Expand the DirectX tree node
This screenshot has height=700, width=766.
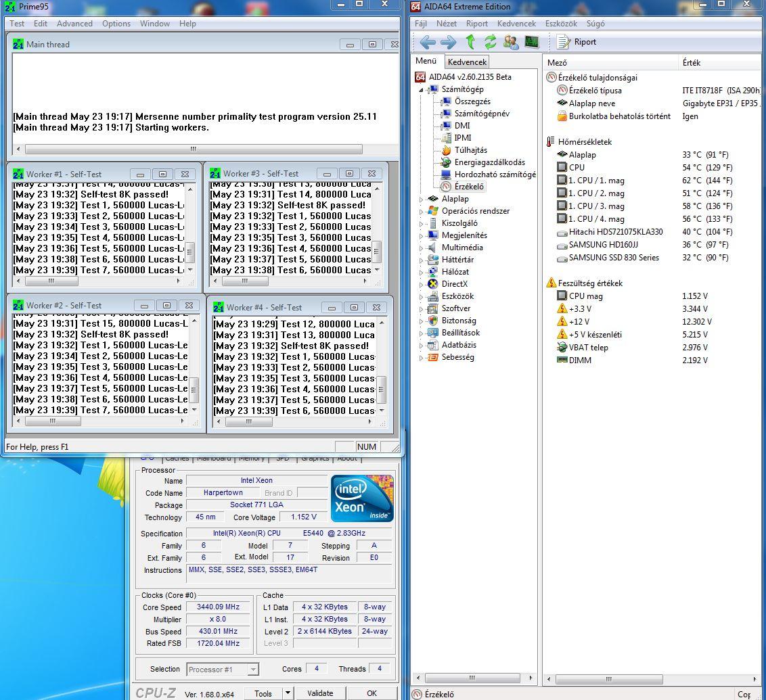421,285
